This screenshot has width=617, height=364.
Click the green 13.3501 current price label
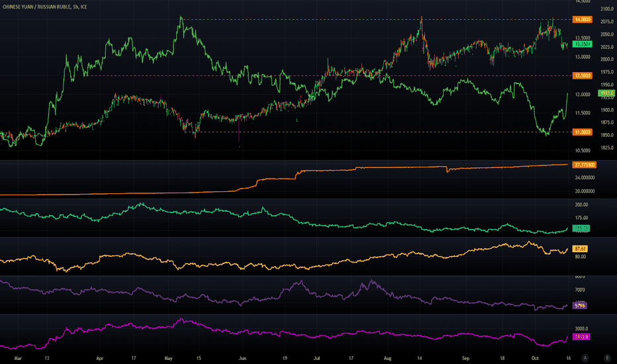click(582, 44)
